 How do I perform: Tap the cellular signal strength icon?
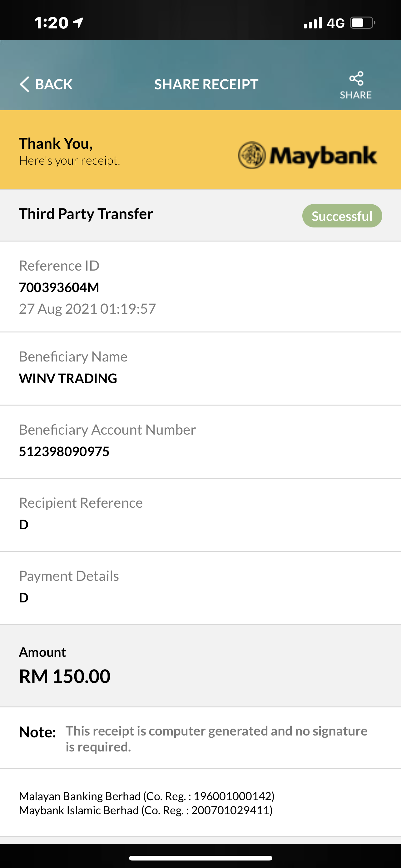pyautogui.click(x=313, y=23)
